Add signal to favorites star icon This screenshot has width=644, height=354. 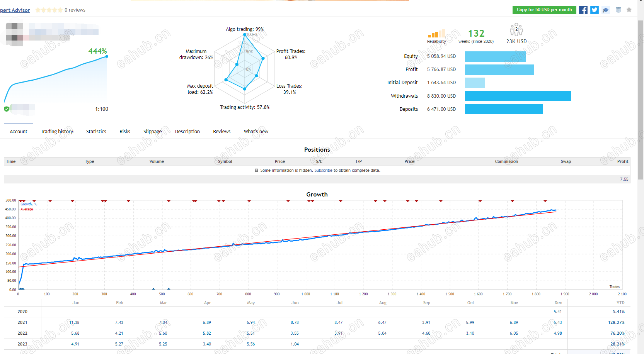point(629,10)
